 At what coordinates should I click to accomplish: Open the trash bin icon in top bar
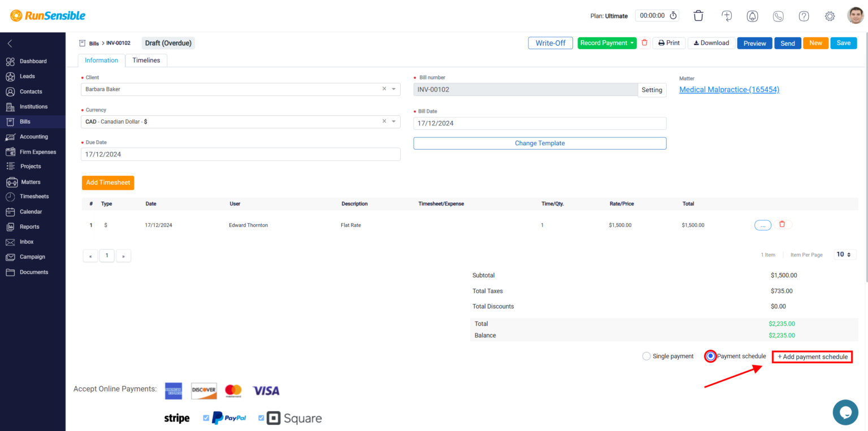click(698, 16)
